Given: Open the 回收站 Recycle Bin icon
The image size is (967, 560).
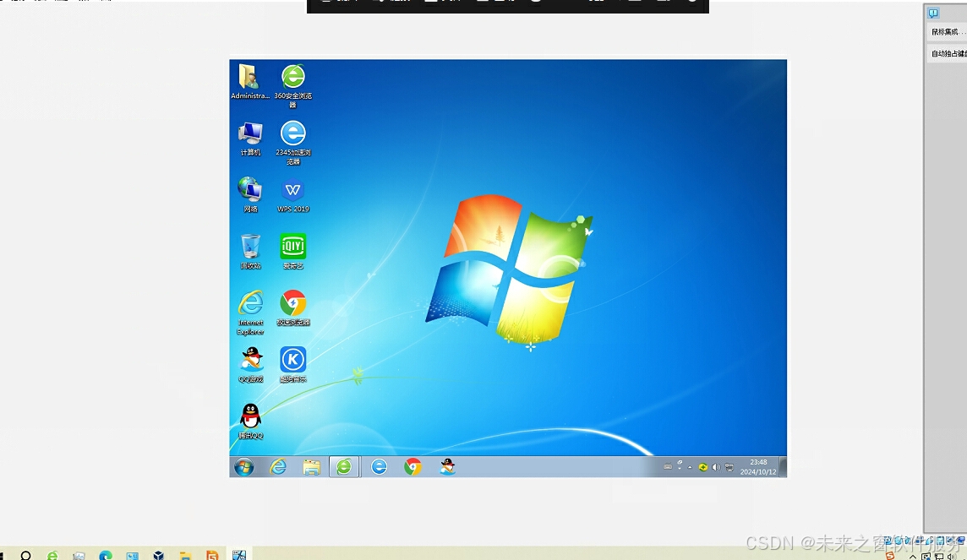Looking at the screenshot, I should coord(249,252).
